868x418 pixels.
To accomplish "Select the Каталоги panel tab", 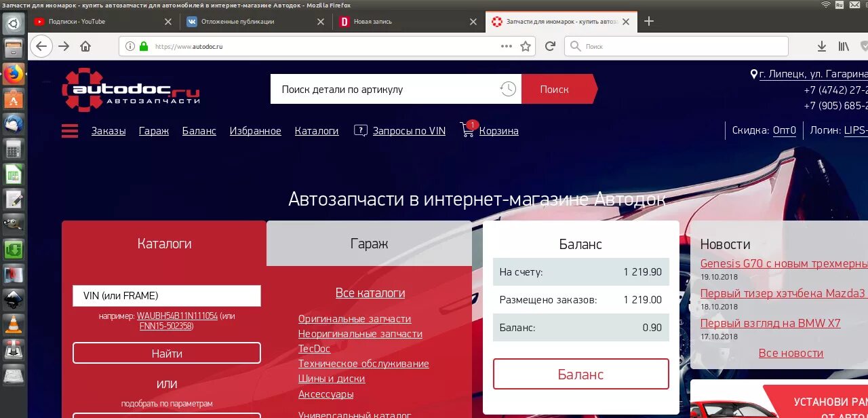I will (164, 244).
